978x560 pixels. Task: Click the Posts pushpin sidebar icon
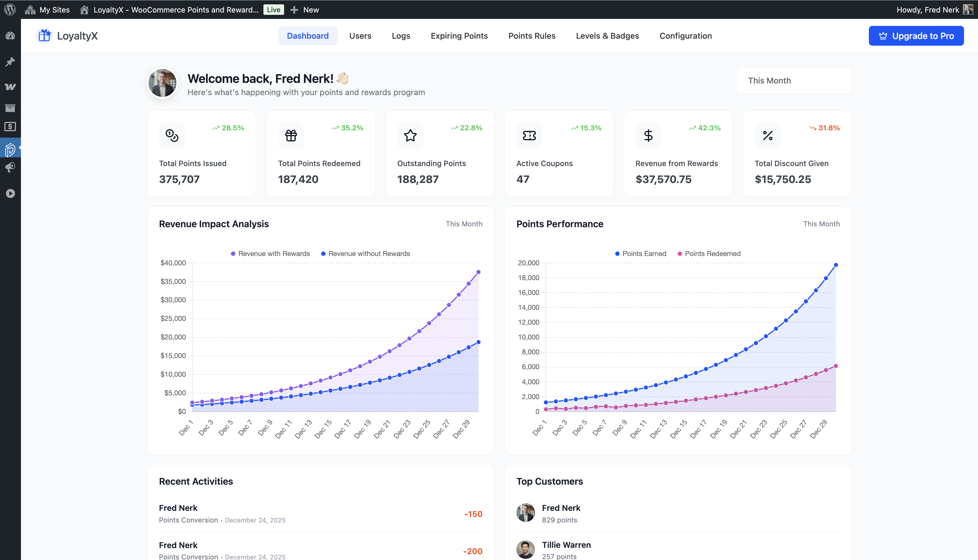[x=10, y=62]
